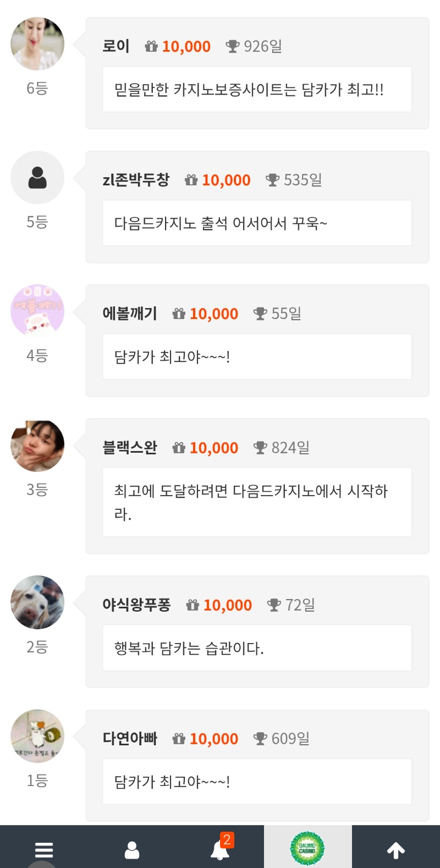Screen dimensions: 440x868
Task: Open the user profile icon in bottom bar
Action: tap(132, 850)
